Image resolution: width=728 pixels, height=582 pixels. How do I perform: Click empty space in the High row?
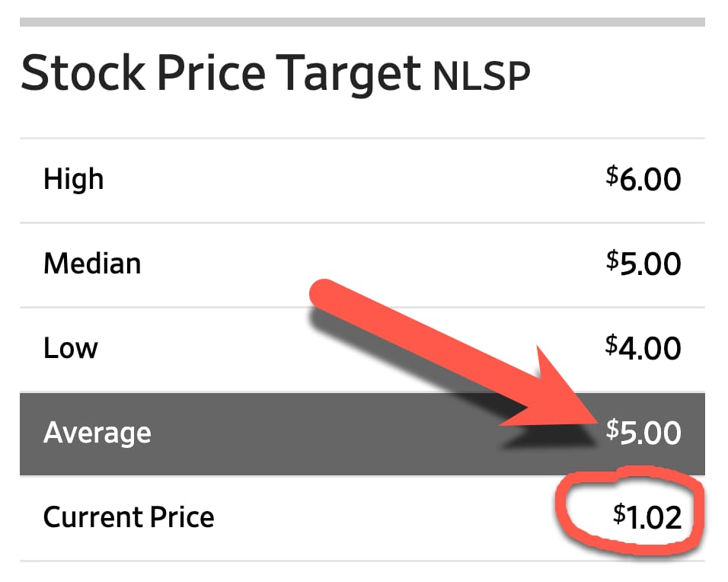point(343,181)
